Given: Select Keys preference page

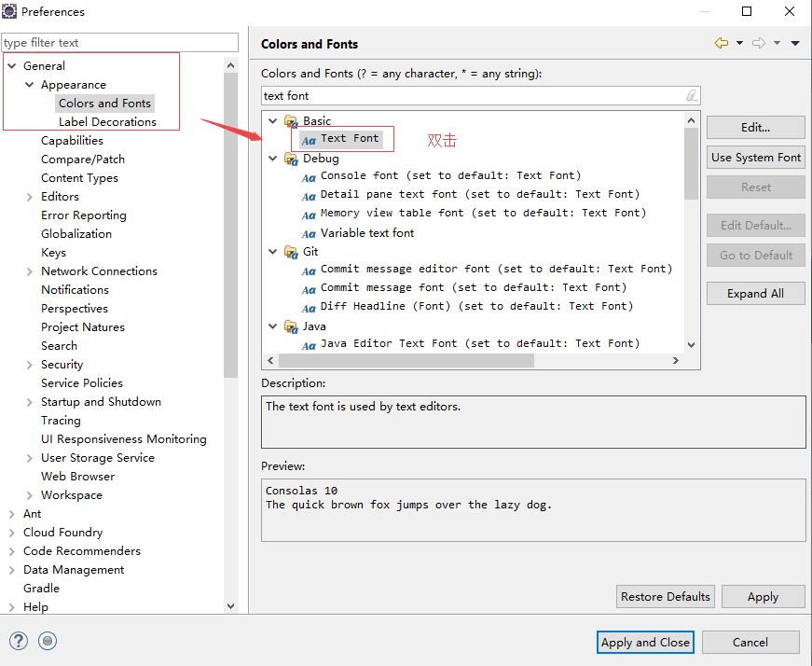Looking at the screenshot, I should tap(53, 253).
